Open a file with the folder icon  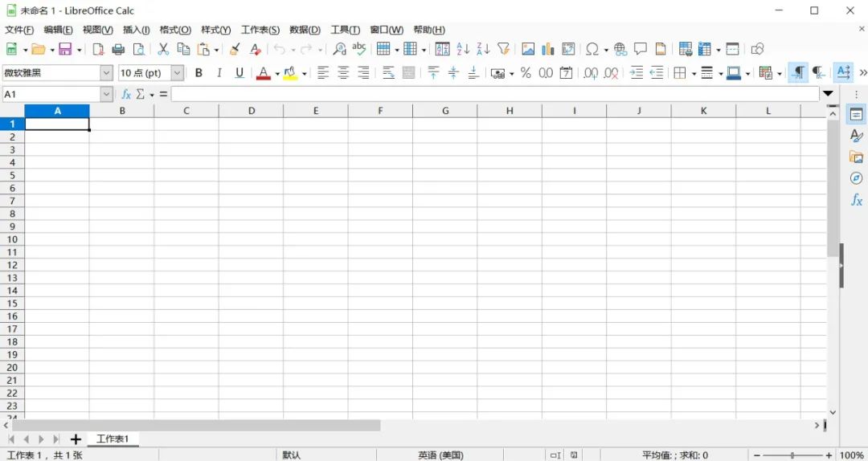(x=39, y=49)
